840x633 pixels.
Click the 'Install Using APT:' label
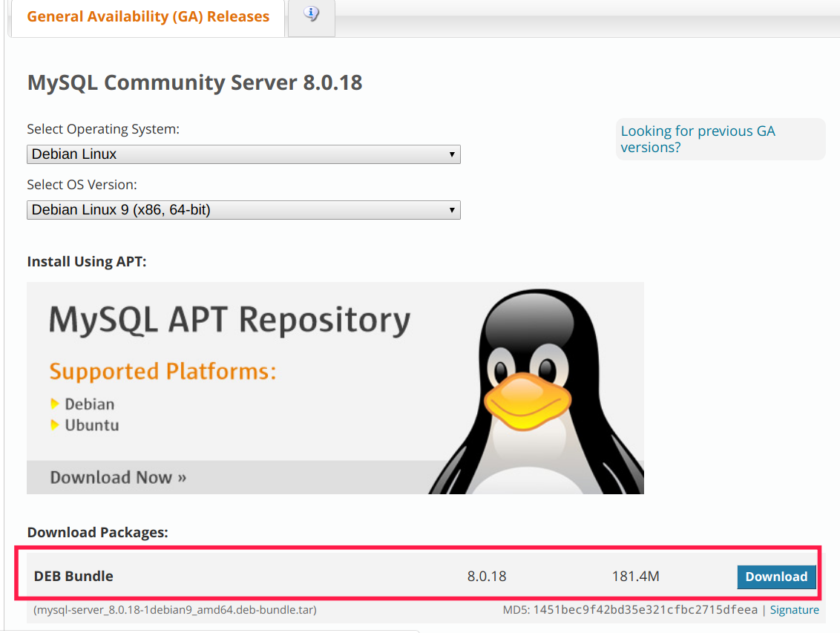[x=87, y=262]
